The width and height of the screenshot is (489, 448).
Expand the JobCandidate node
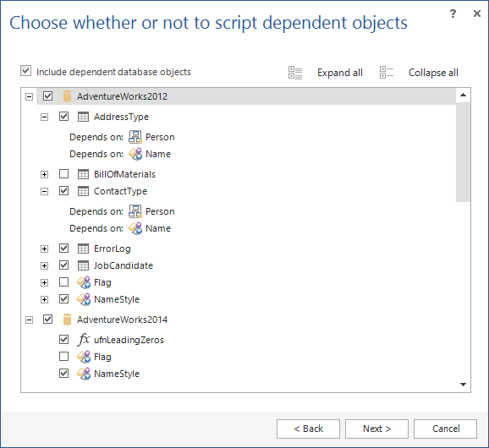click(x=45, y=265)
